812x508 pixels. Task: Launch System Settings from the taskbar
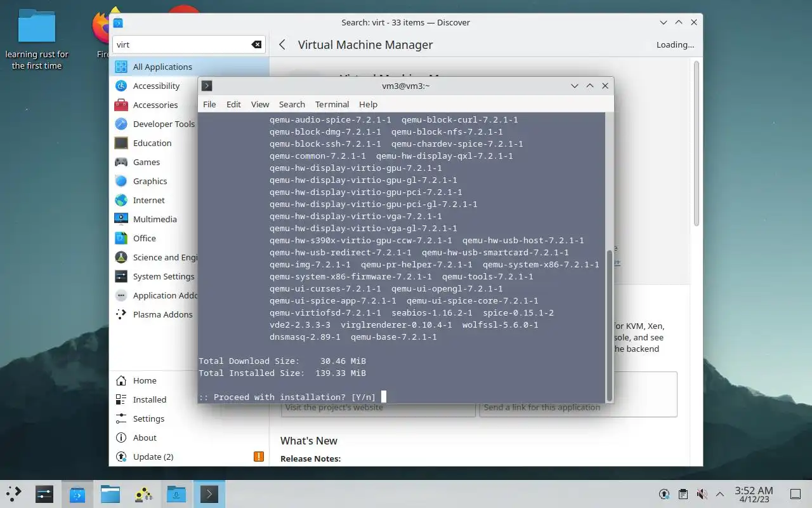coord(44,493)
